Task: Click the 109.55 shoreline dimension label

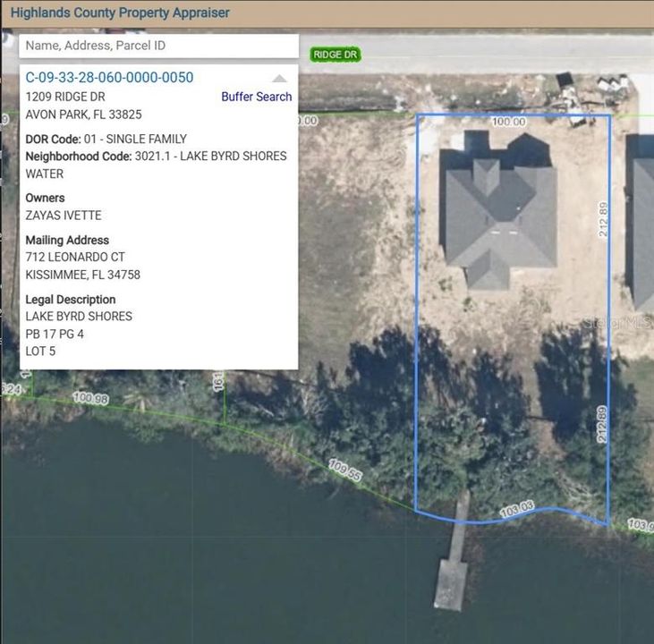Action: coord(344,470)
